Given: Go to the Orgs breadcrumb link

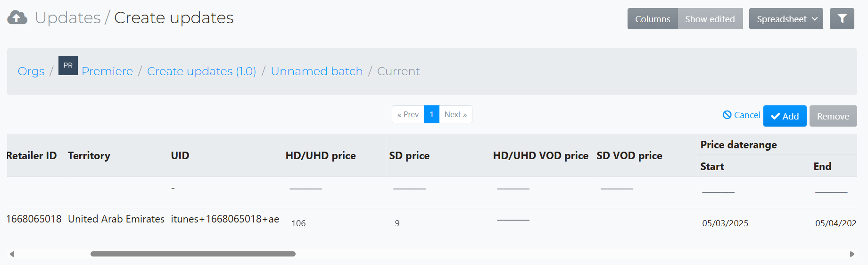Looking at the screenshot, I should pyautogui.click(x=31, y=71).
